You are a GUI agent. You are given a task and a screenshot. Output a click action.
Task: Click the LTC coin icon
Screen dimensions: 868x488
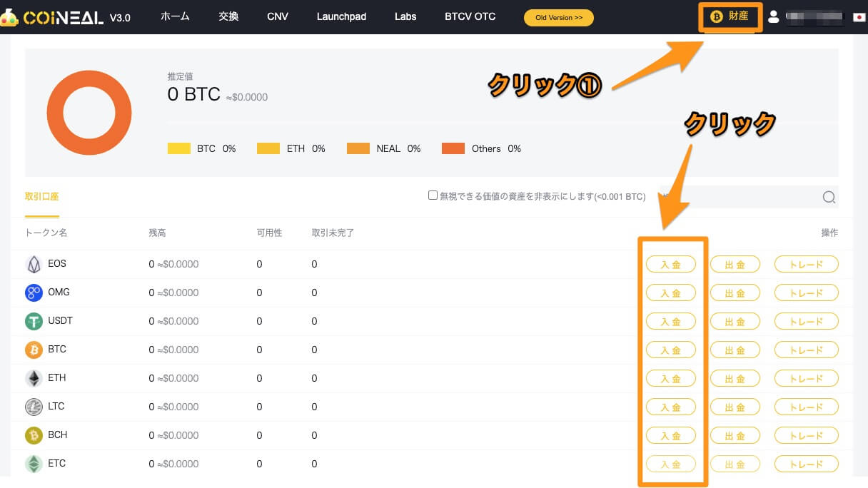click(34, 407)
